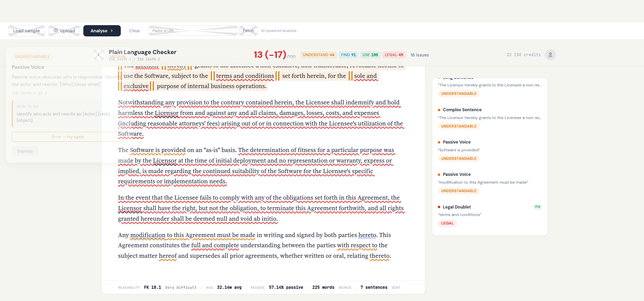The image size is (644, 301).
Task: Run the Analyse button
Action: pos(102,31)
